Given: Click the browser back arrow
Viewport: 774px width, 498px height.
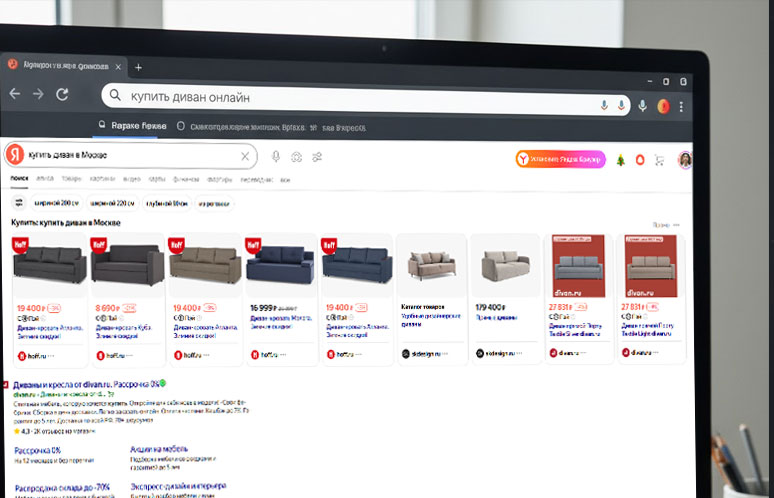Looking at the screenshot, I should 15,93.
